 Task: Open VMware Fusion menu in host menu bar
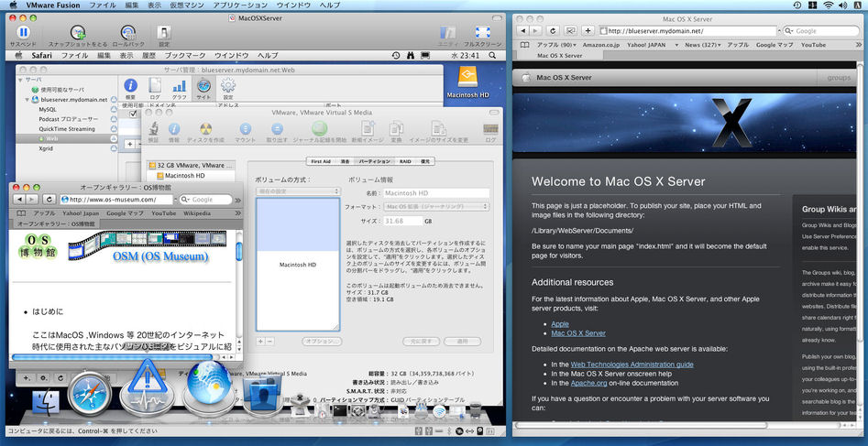tap(53, 5)
